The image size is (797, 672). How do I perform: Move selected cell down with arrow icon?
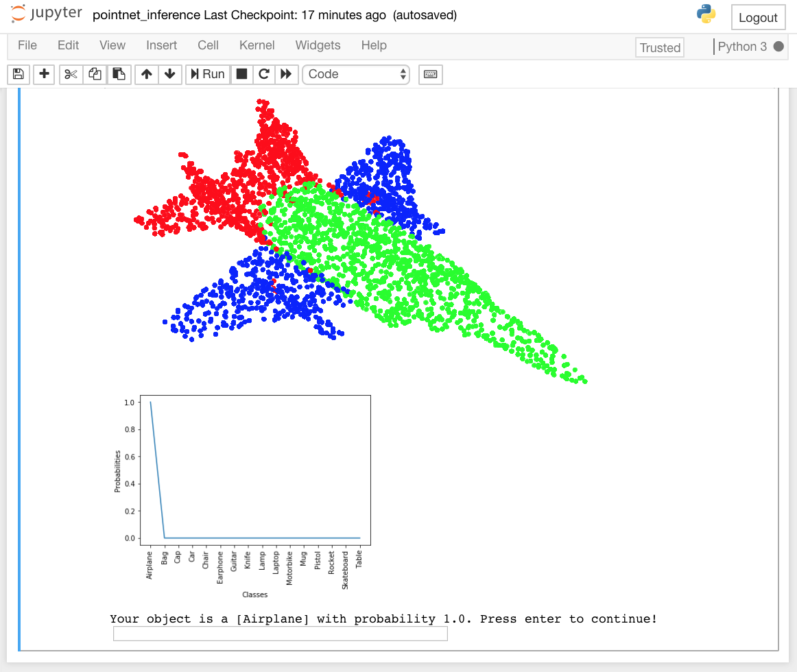[x=170, y=74]
